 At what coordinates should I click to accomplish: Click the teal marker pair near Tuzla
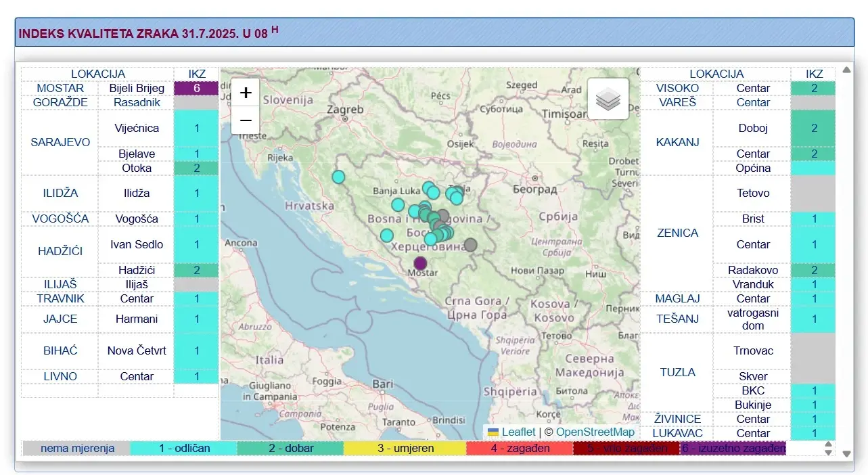tap(454, 194)
